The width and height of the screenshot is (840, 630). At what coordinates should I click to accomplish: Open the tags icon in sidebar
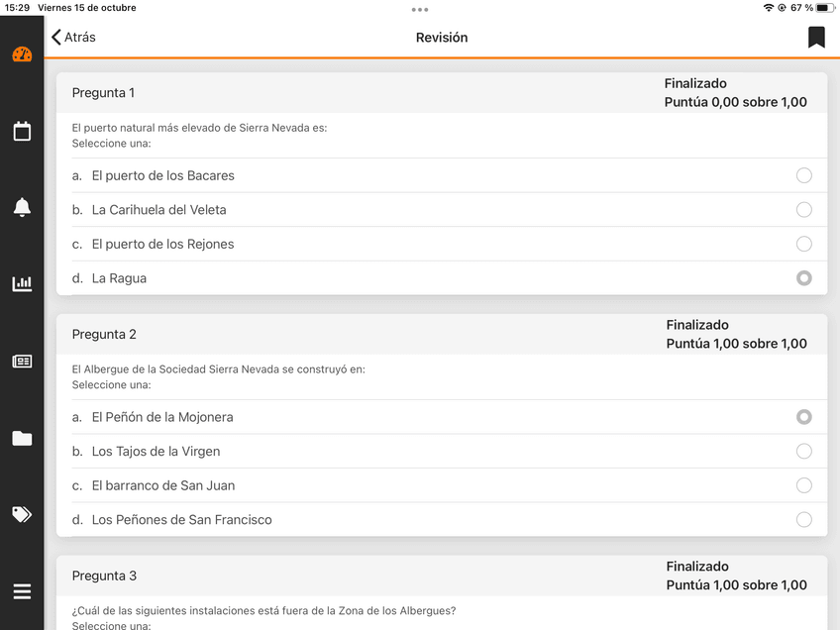click(22, 514)
